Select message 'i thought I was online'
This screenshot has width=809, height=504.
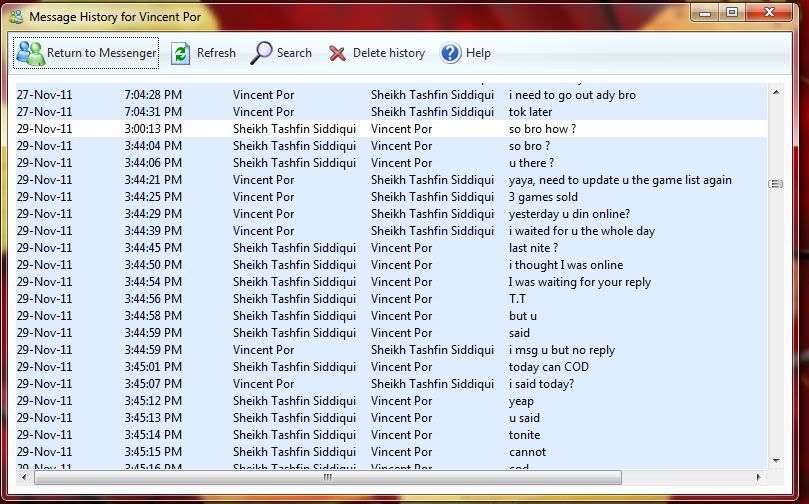(x=566, y=265)
